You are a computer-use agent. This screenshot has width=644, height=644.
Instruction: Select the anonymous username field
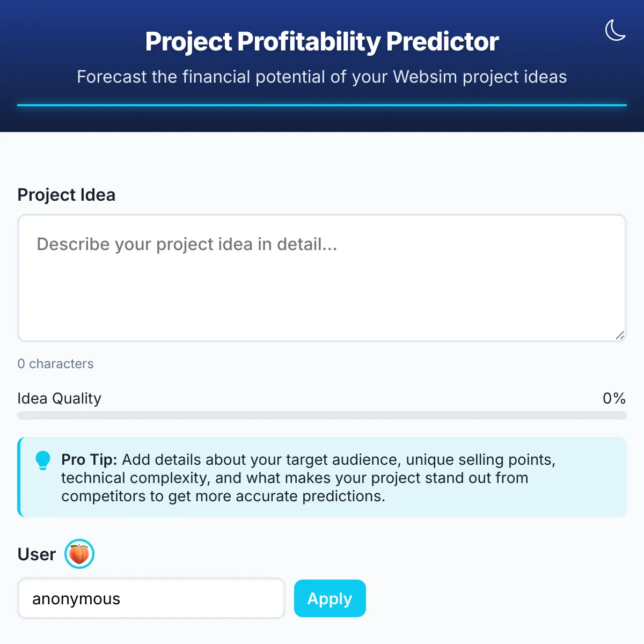click(151, 598)
